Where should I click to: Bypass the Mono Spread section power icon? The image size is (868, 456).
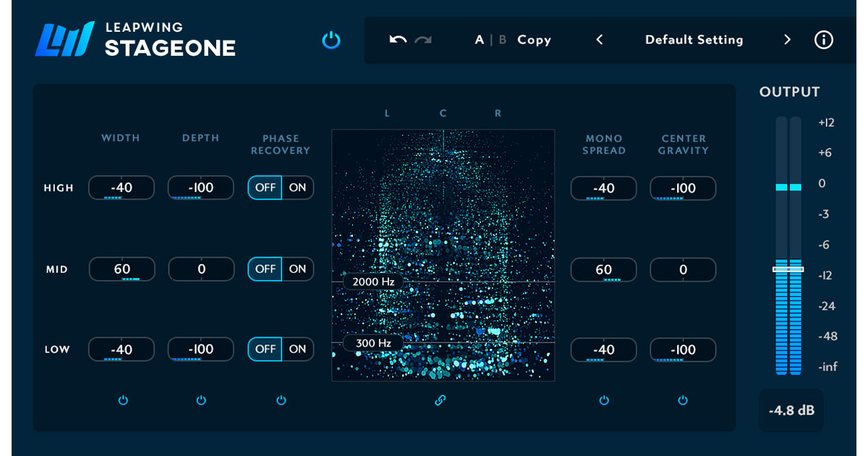click(x=604, y=400)
